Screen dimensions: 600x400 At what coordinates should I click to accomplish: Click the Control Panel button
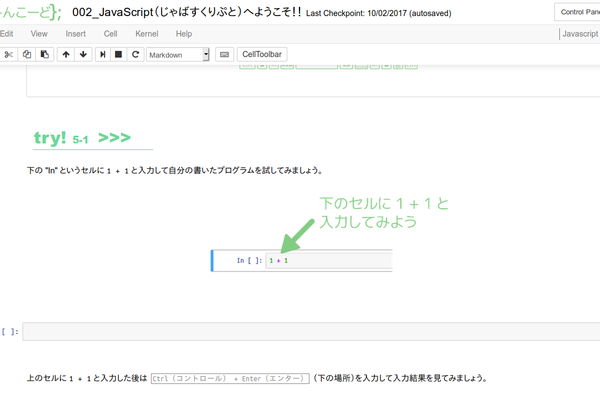pyautogui.click(x=577, y=12)
